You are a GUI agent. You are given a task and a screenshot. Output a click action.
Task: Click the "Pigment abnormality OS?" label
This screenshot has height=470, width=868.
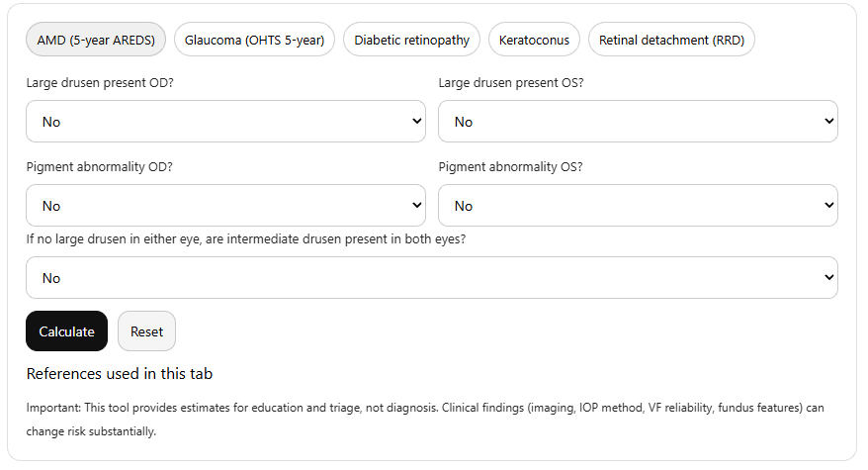click(511, 167)
